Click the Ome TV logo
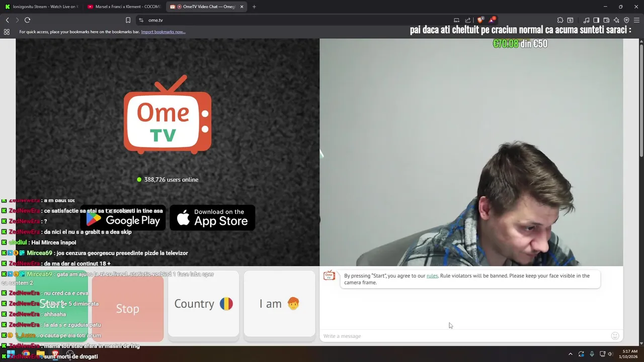Viewport: 644px width, 362px height. (168, 115)
